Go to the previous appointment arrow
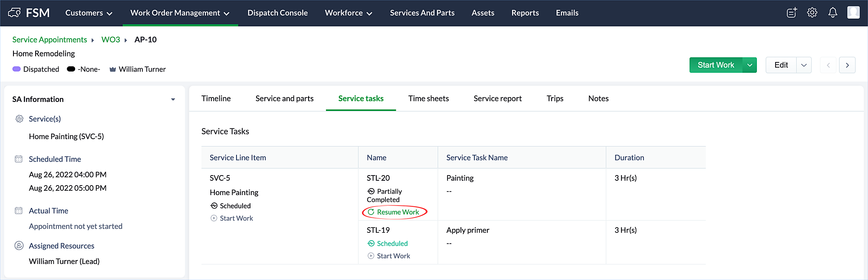 pos(828,65)
